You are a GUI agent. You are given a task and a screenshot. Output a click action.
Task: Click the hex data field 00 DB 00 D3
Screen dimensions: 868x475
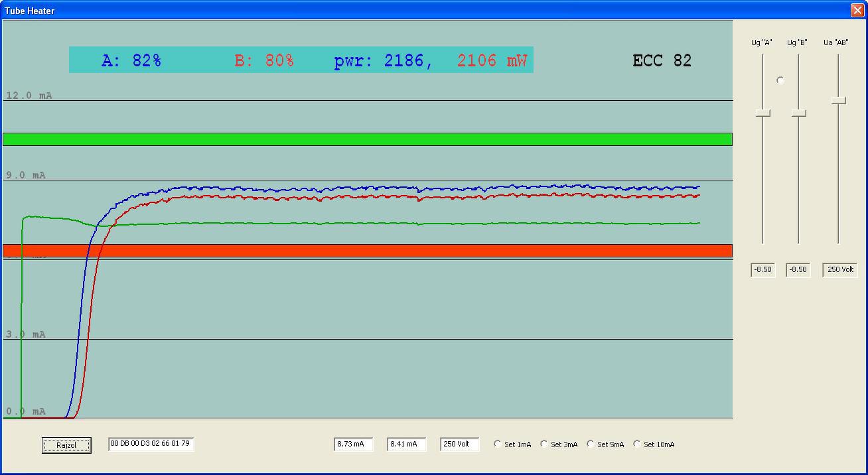pos(151,444)
